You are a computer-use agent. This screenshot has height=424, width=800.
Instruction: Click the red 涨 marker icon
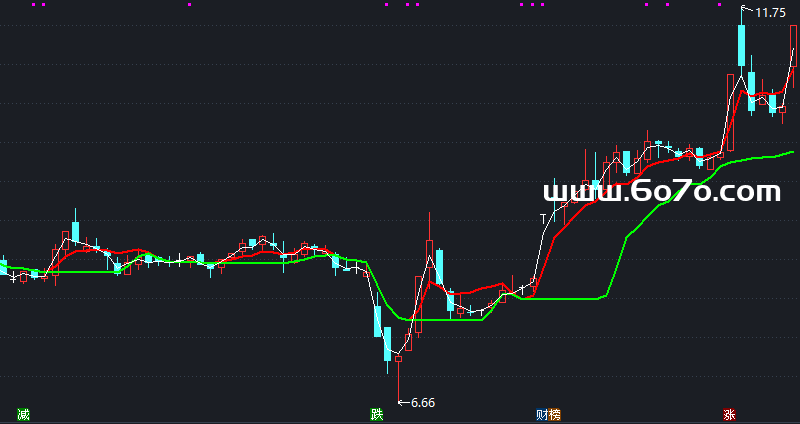(x=729, y=414)
